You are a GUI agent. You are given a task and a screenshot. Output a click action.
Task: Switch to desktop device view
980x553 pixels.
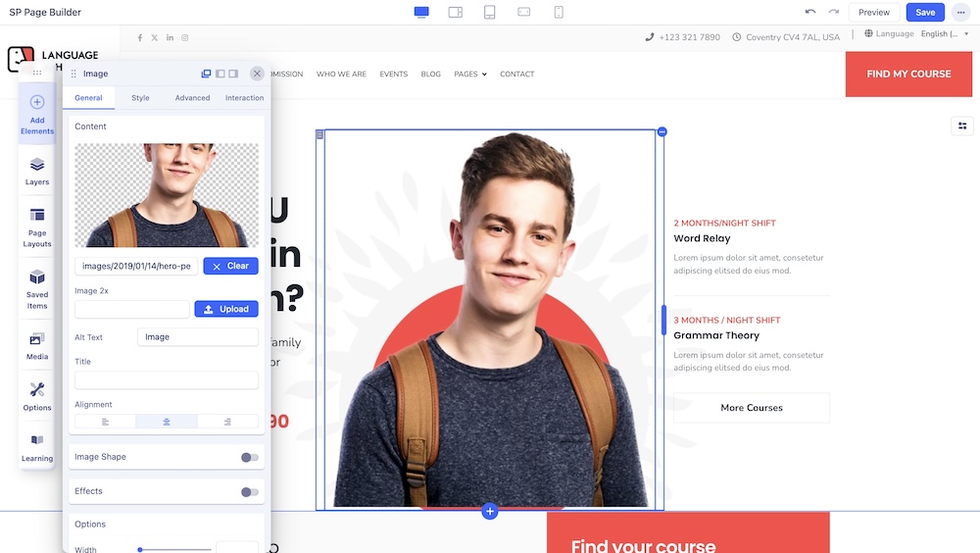pyautogui.click(x=421, y=12)
